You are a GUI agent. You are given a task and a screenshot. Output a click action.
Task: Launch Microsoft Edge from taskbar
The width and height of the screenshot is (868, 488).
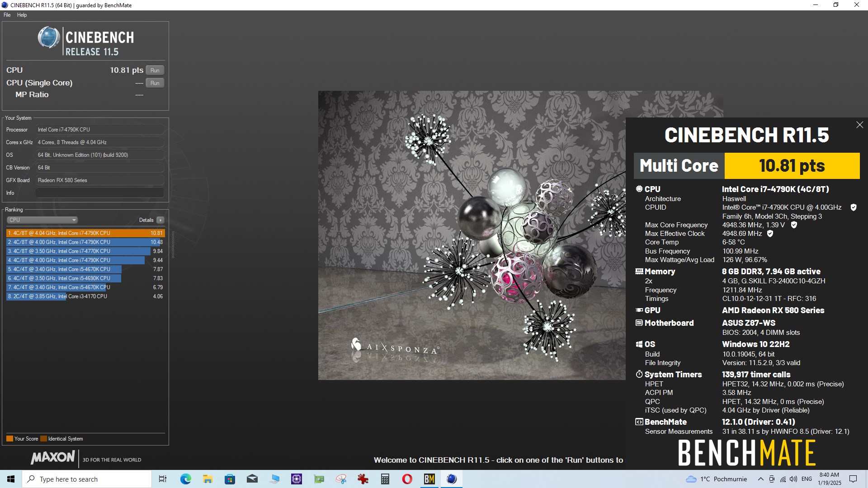[185, 479]
